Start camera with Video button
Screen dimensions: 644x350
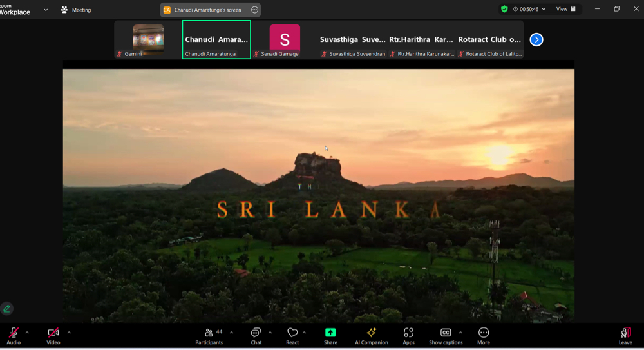coord(53,335)
